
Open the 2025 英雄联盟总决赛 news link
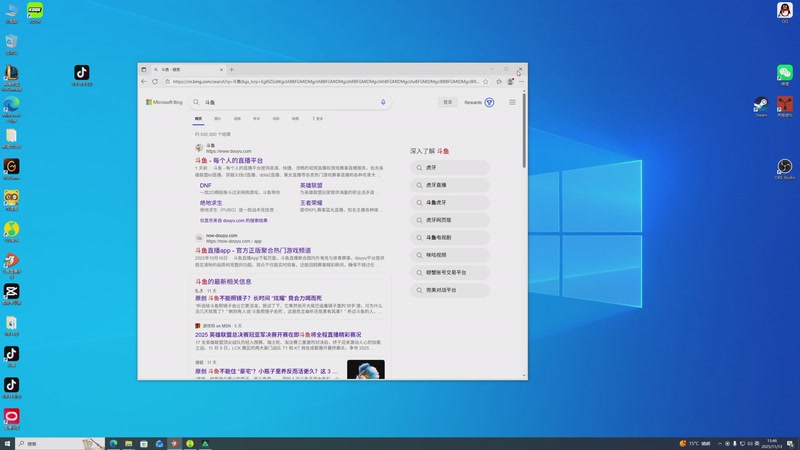(278, 335)
